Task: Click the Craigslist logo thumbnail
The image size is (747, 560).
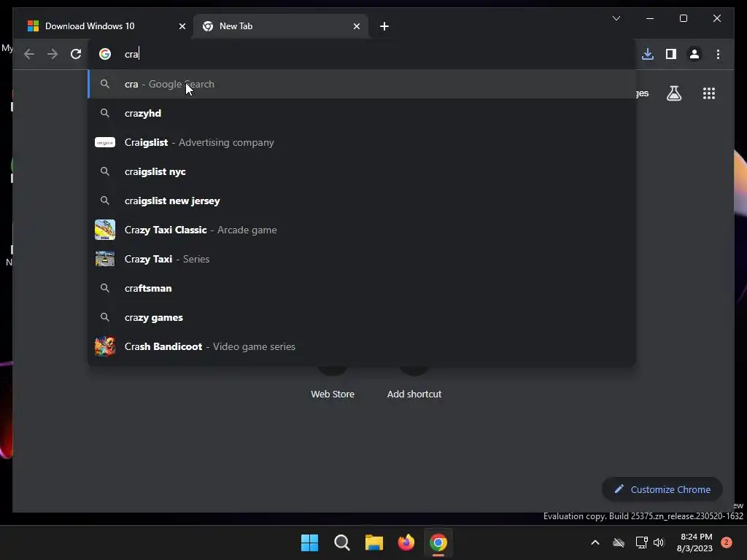Action: click(105, 142)
